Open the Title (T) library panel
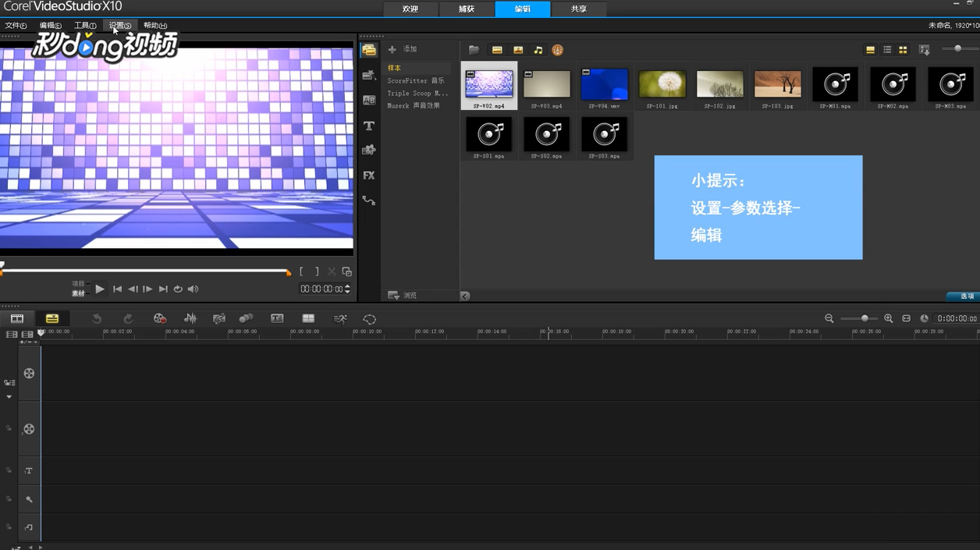This screenshot has height=550, width=980. [369, 126]
